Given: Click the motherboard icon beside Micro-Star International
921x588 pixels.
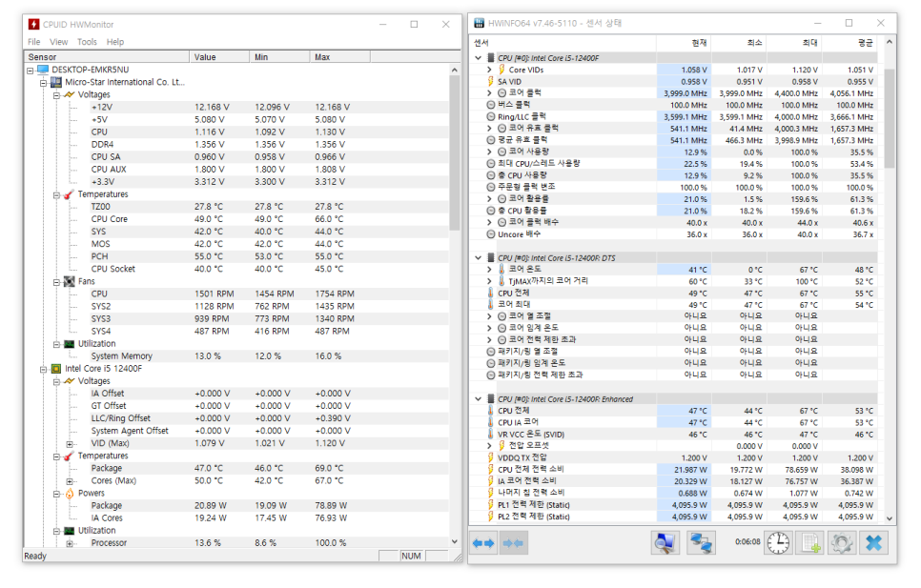Looking at the screenshot, I should click(57, 82).
